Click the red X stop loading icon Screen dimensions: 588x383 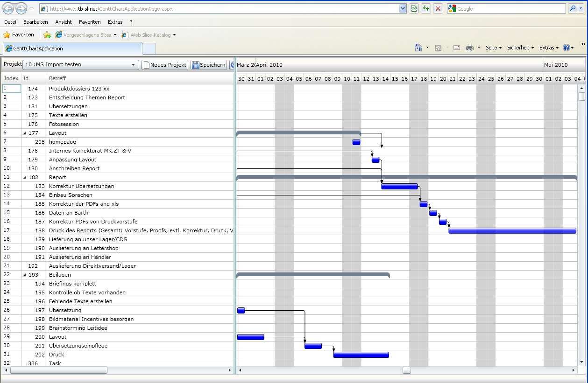438,8
